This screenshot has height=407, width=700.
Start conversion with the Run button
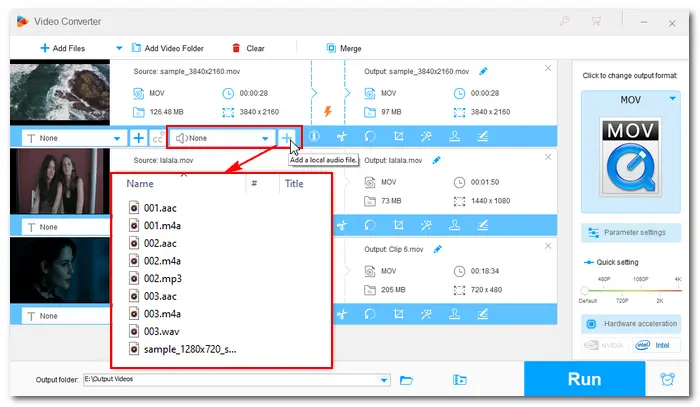[x=584, y=379]
